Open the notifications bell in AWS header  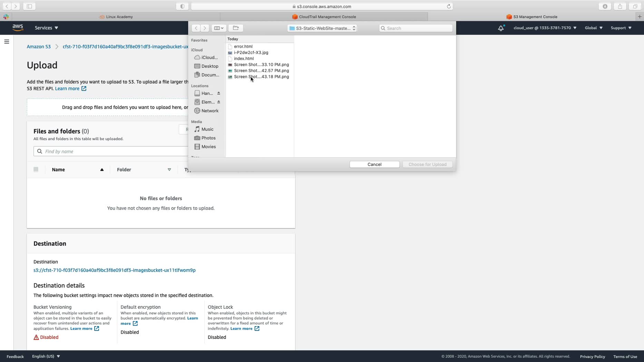(501, 28)
